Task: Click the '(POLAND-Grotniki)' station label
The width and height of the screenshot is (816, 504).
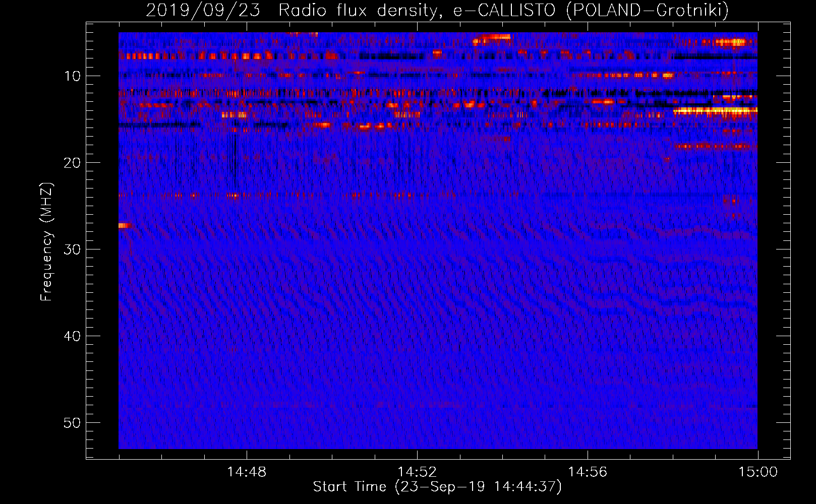Action: click(x=648, y=10)
